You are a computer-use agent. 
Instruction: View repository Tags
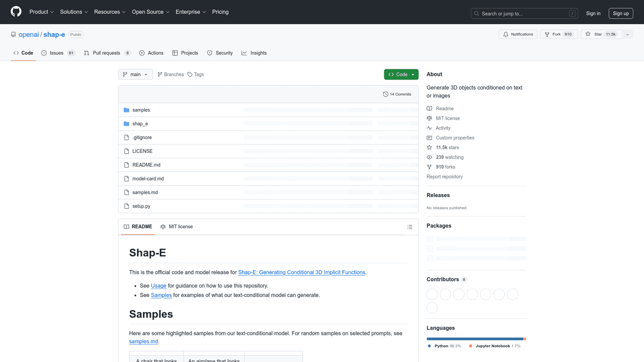pyautogui.click(x=196, y=74)
